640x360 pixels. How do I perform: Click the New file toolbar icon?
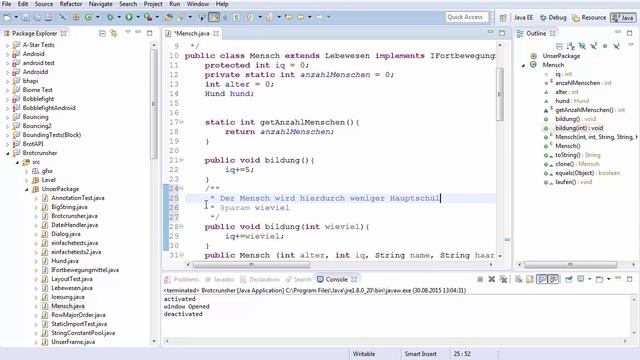(x=7, y=18)
